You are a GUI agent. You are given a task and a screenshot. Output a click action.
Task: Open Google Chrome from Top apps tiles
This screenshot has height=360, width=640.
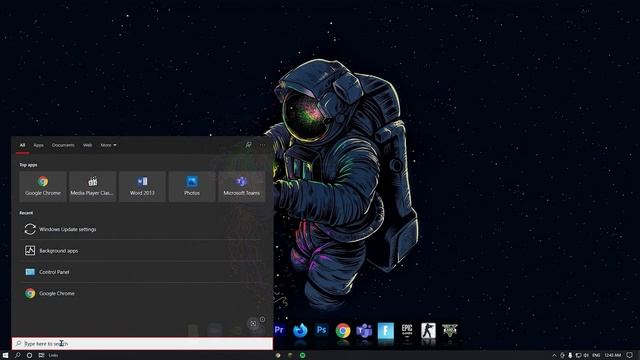pyautogui.click(x=43, y=187)
